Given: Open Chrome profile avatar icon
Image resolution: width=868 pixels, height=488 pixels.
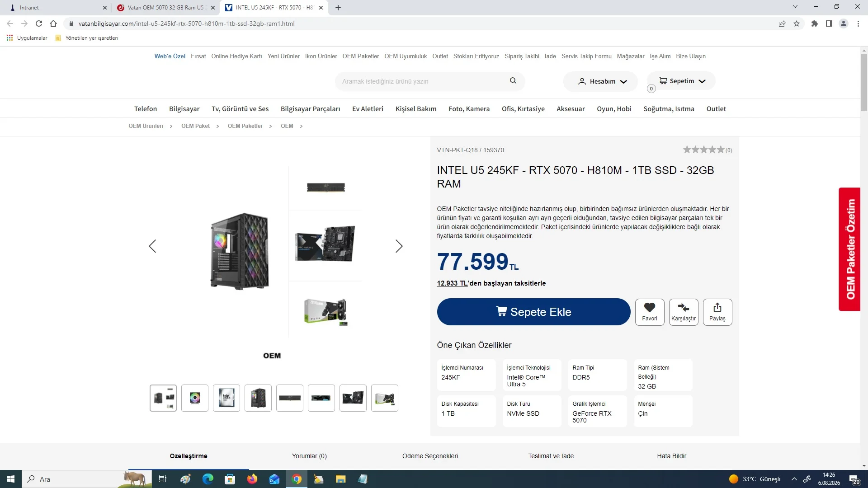Looking at the screenshot, I should (x=844, y=23).
